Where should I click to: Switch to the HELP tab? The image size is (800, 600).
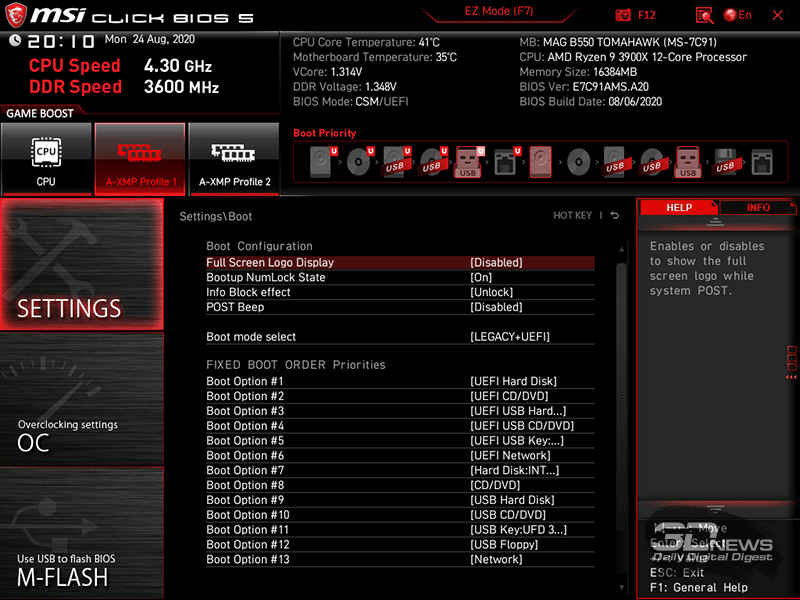[679, 207]
